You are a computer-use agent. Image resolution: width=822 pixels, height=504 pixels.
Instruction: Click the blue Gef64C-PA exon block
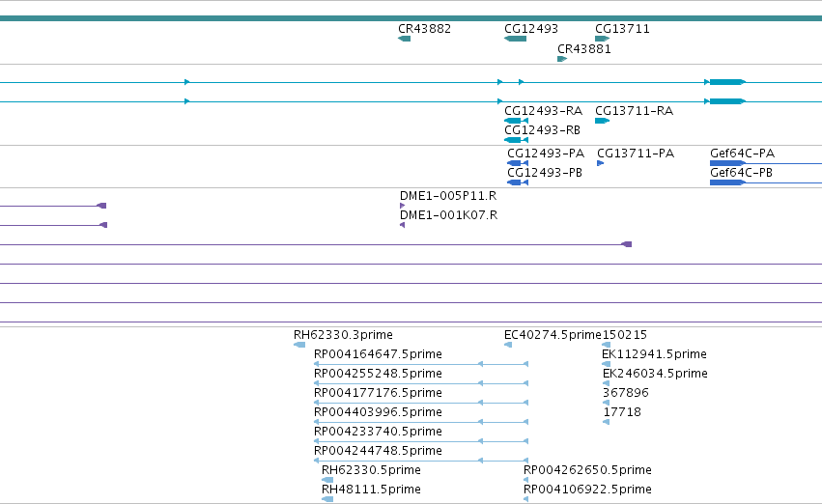(x=727, y=163)
